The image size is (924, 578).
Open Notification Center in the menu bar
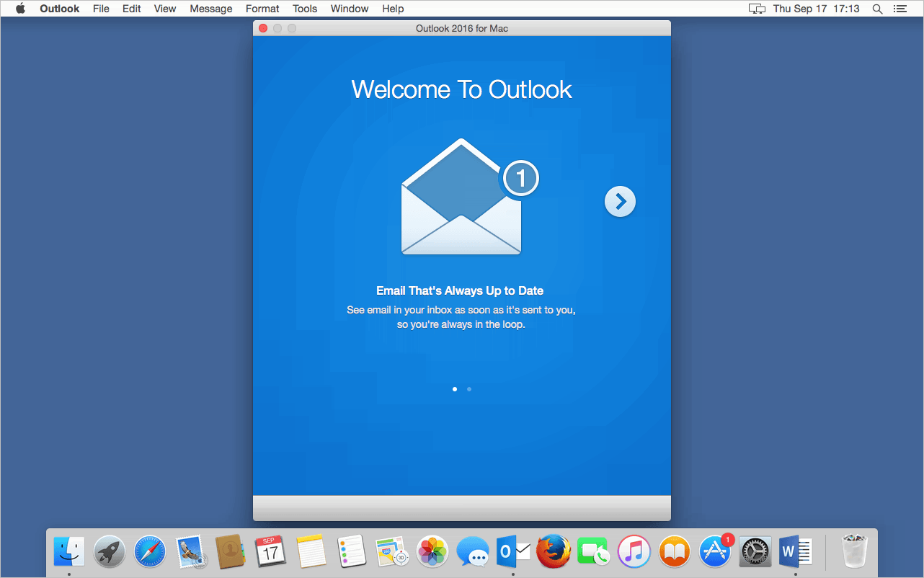pos(899,9)
